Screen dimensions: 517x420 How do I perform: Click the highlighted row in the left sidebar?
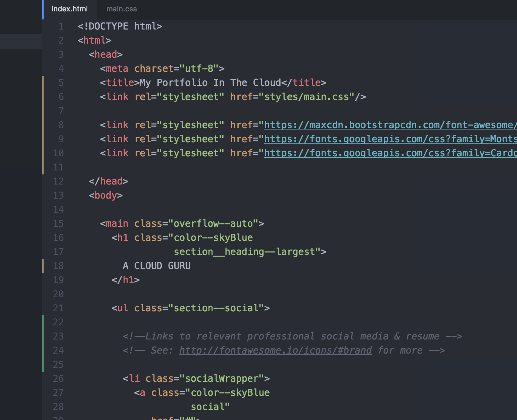[x=21, y=42]
